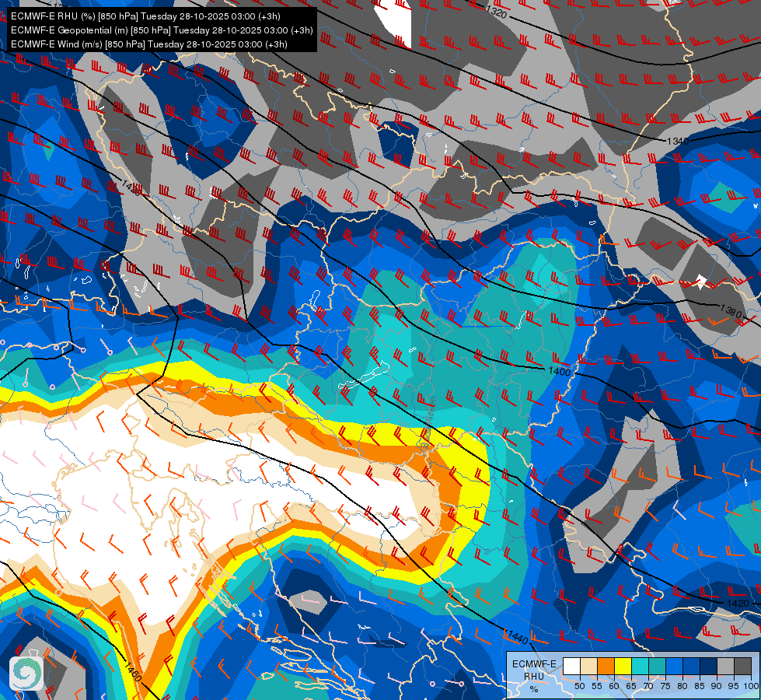Select the navy 85–90 legend swatch
The image size is (761, 700).
pyautogui.click(x=709, y=666)
